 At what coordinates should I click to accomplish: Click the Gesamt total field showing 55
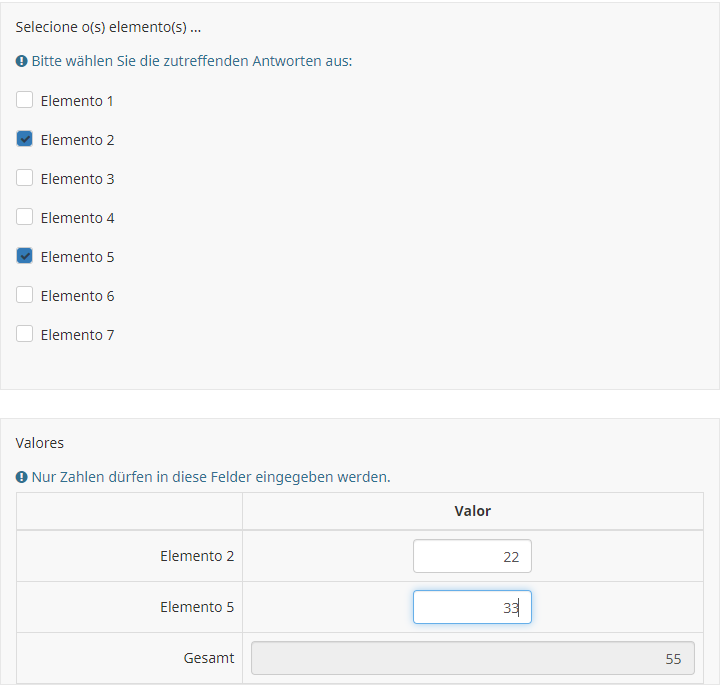pyautogui.click(x=472, y=658)
